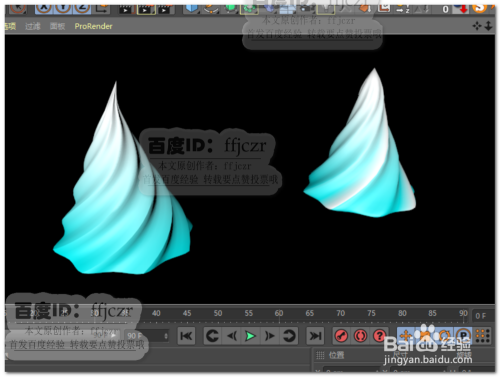The image size is (500, 377).
Task: Toggle position keyframe recording
Action: pyautogui.click(x=406, y=335)
